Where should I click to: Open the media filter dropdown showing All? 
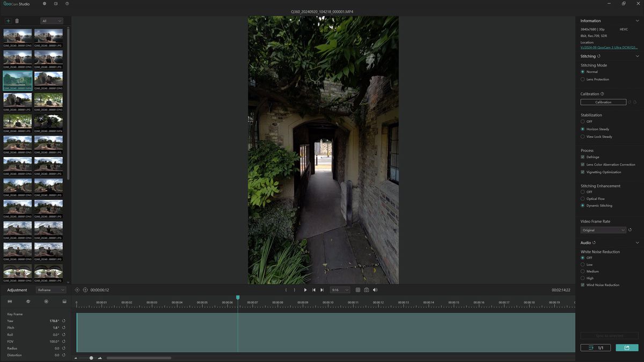[x=52, y=21]
